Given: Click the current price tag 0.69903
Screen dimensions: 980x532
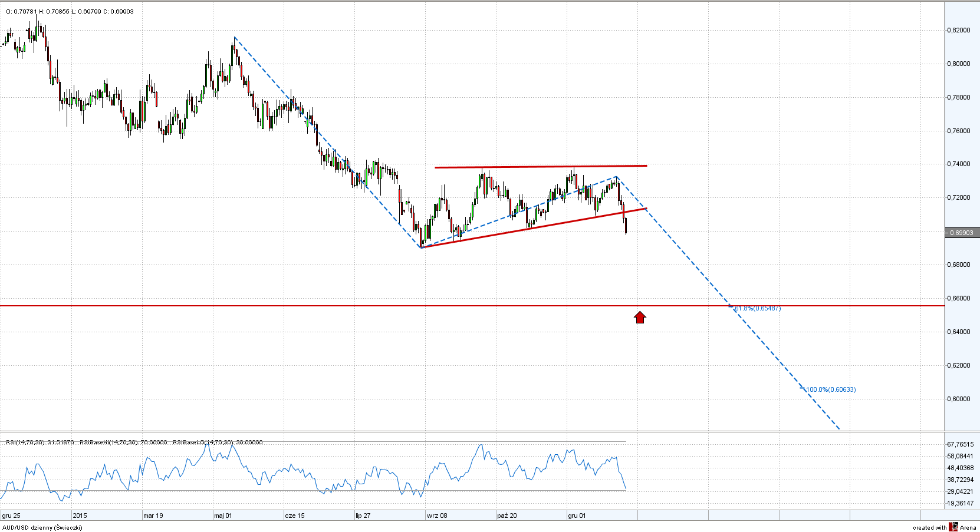Looking at the screenshot, I should coord(962,233).
